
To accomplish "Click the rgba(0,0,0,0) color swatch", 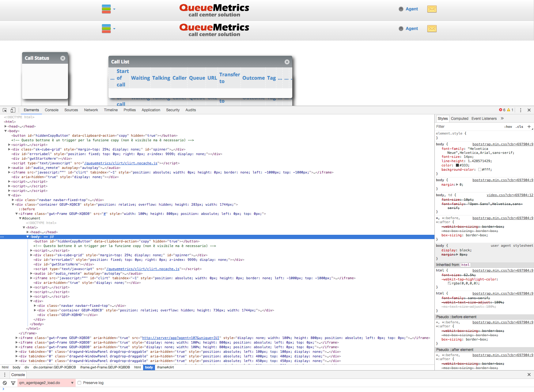I will (x=449, y=283).
